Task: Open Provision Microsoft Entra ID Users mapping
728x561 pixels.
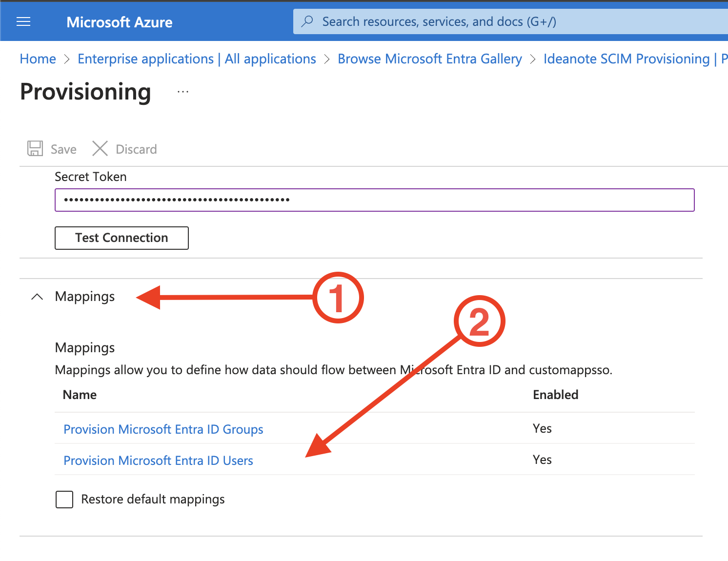Action: click(159, 461)
